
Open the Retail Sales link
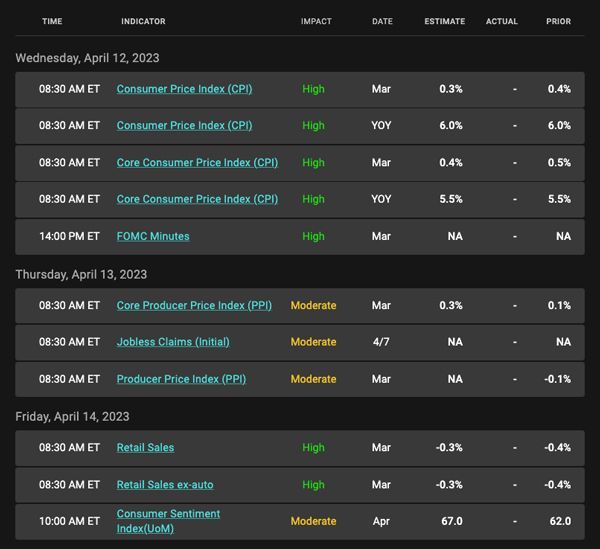(145, 448)
